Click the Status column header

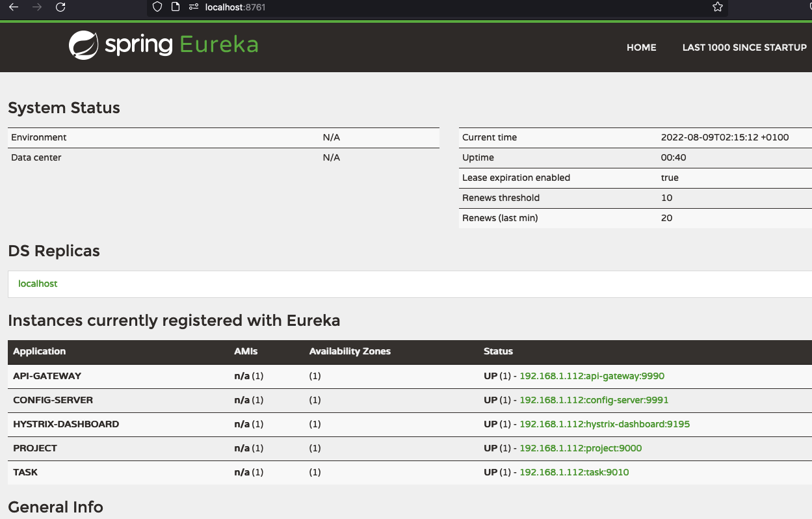[x=498, y=351]
